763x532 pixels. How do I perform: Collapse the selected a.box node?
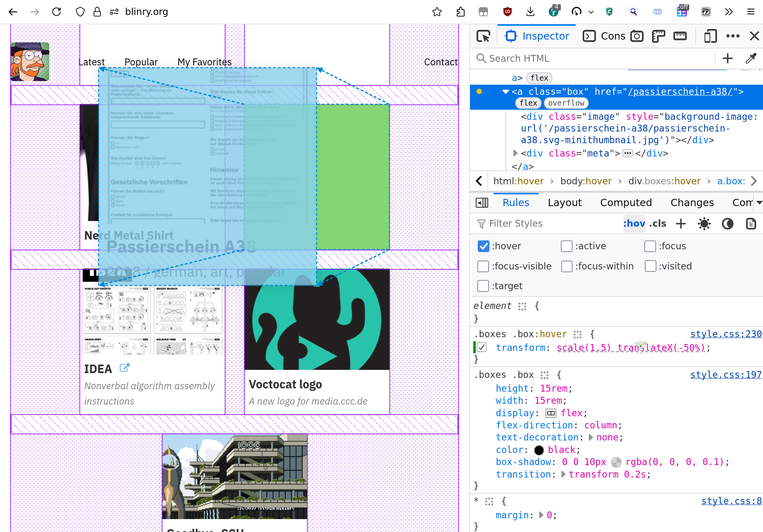point(505,92)
